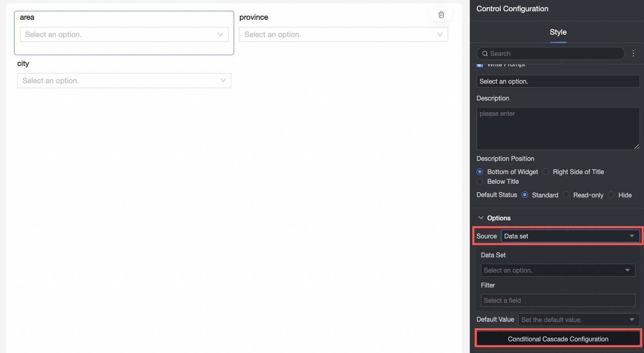Click the search magnifier icon

pos(485,53)
